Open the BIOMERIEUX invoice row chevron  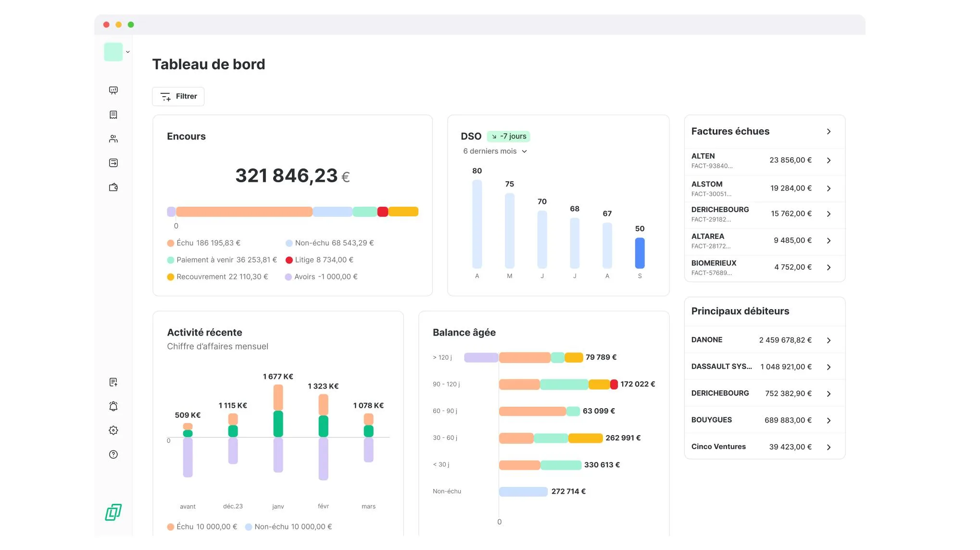pos(829,267)
